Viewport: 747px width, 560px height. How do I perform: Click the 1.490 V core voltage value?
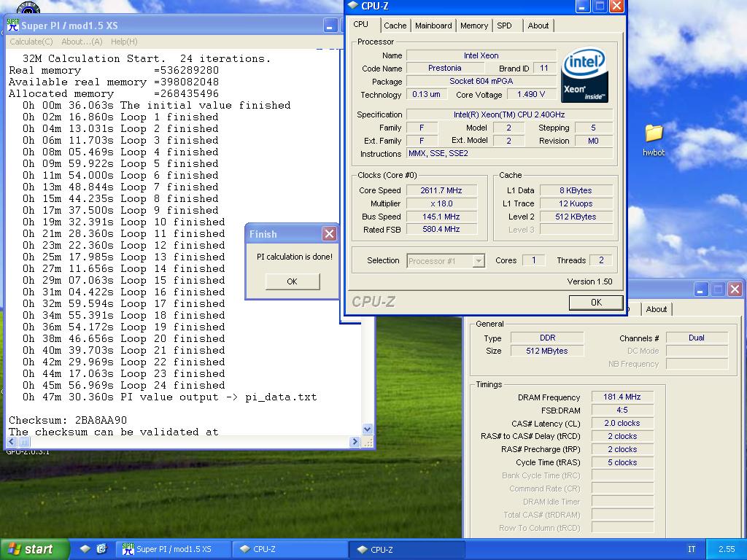click(531, 94)
